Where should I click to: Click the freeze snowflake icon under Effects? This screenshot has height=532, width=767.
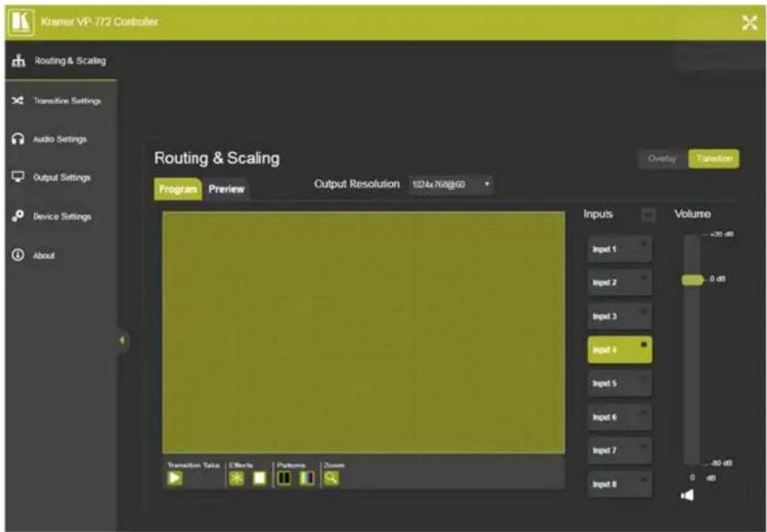[236, 478]
